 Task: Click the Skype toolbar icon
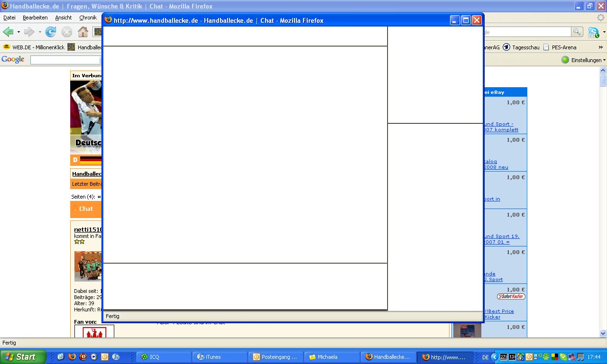coord(593,32)
